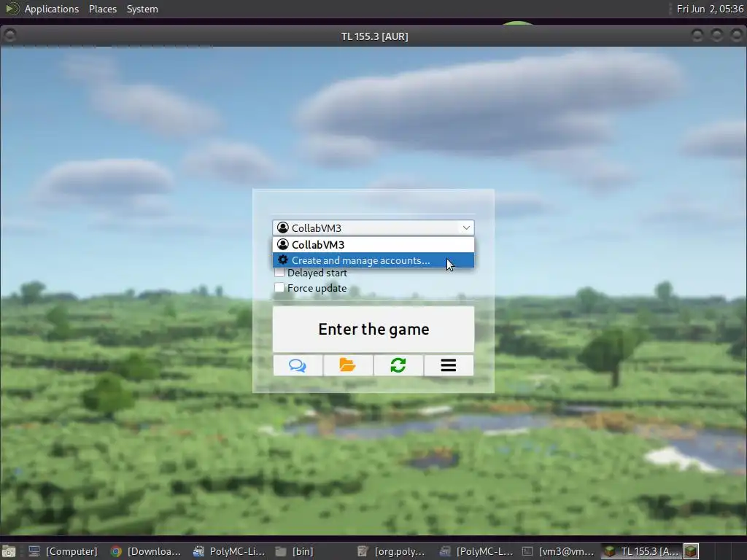Switch to the [Computer] taskbar window
The height and width of the screenshot is (560, 747).
click(x=63, y=551)
